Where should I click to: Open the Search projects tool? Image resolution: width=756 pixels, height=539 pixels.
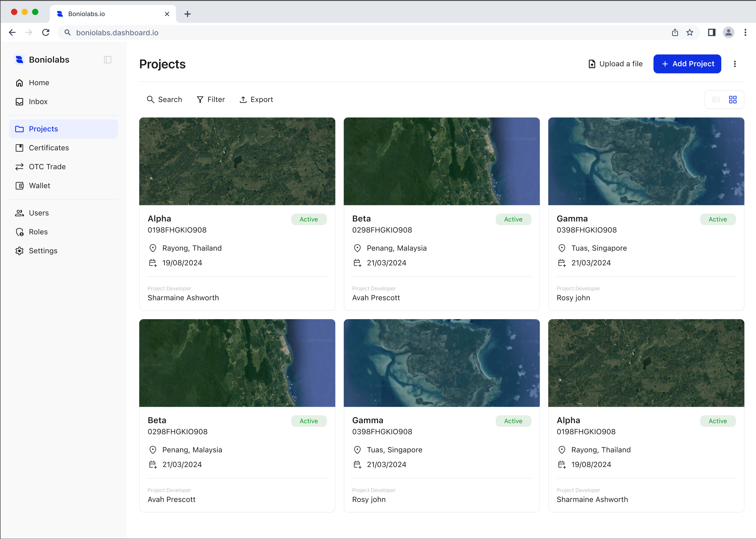pyautogui.click(x=165, y=100)
